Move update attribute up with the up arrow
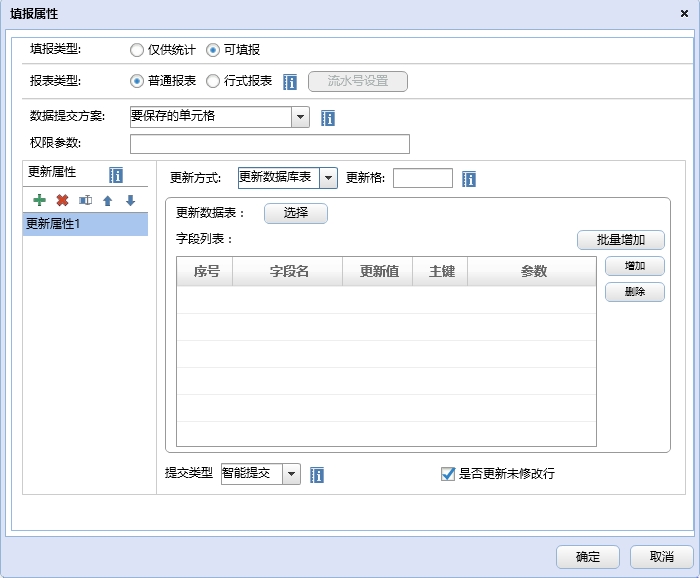This screenshot has width=700, height=578. point(108,200)
